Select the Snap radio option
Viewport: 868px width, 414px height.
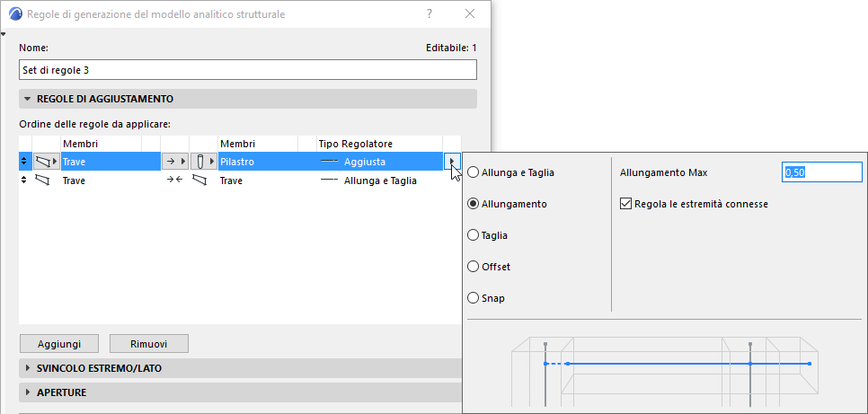[x=473, y=298]
